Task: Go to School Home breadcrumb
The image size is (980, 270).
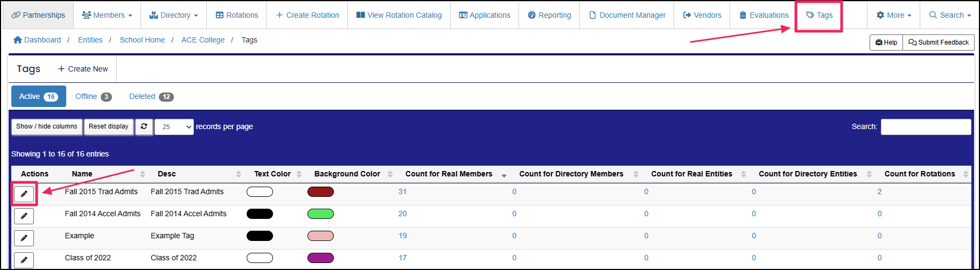Action: click(x=142, y=40)
